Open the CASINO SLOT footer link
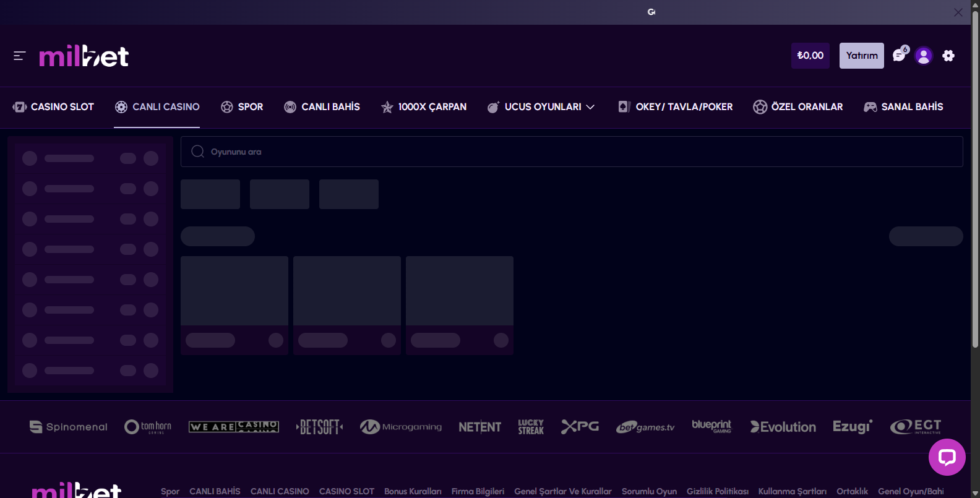The image size is (980, 498). [x=346, y=491]
